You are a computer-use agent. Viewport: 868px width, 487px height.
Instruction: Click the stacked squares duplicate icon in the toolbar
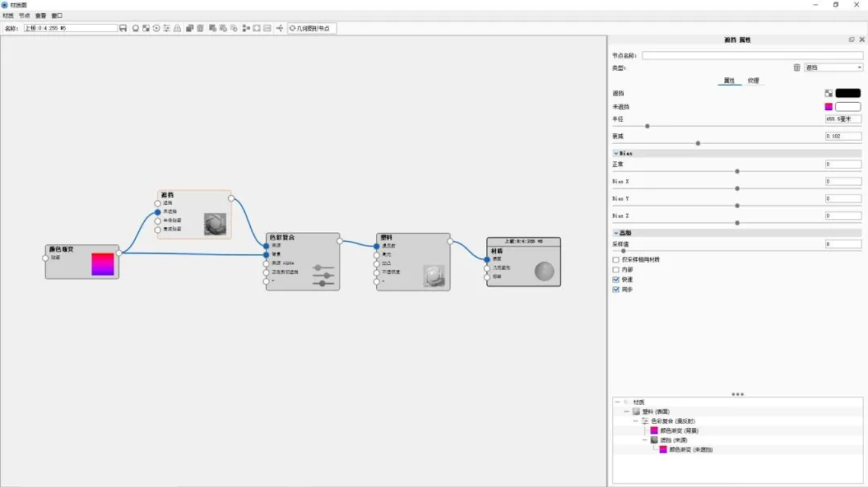coord(190,28)
